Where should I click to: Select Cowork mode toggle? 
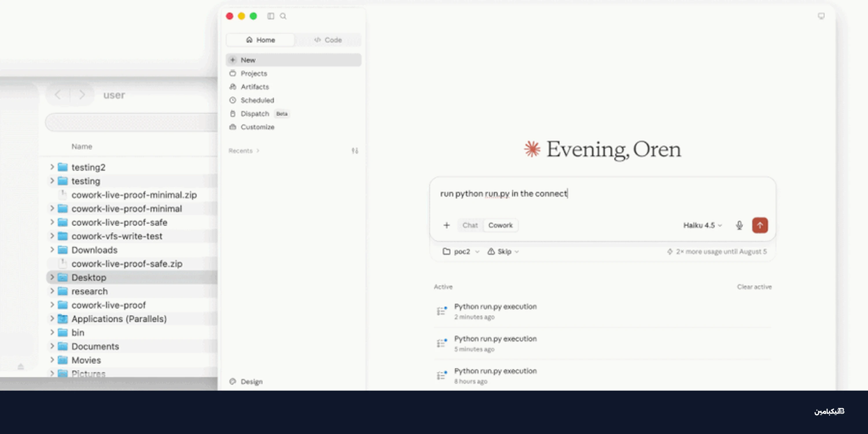[x=500, y=225]
